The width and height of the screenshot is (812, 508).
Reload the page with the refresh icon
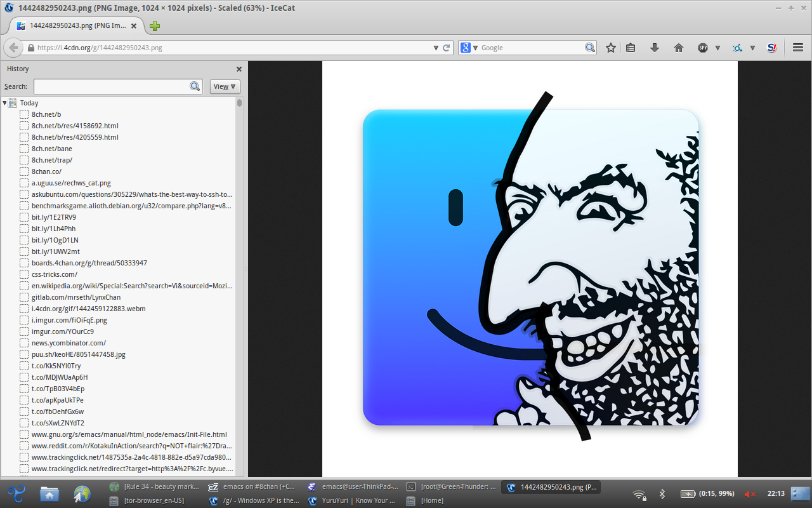coord(447,48)
